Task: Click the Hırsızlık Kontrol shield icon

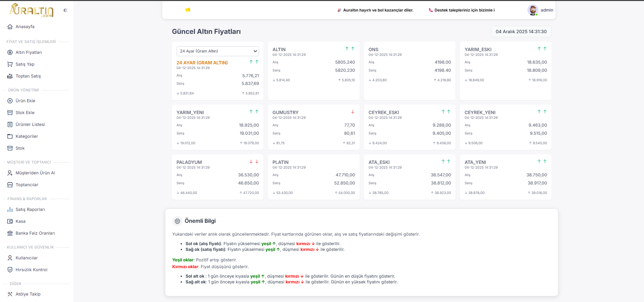Action: click(x=10, y=270)
